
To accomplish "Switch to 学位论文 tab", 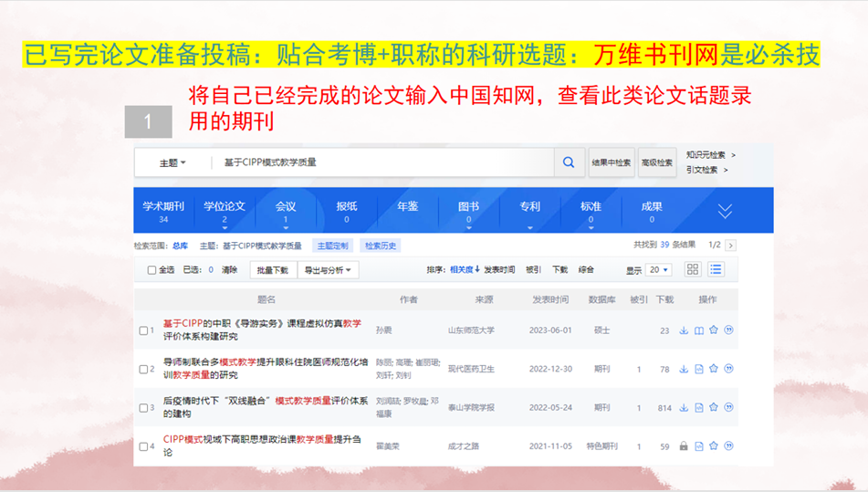I will pyautogui.click(x=224, y=210).
